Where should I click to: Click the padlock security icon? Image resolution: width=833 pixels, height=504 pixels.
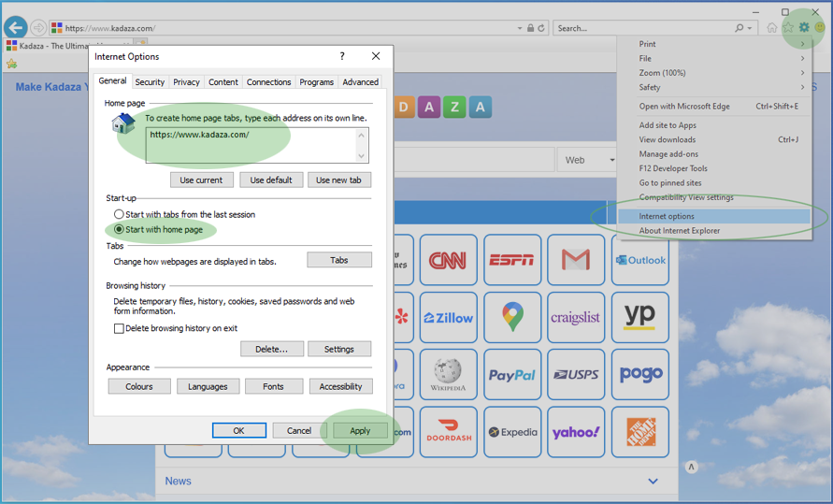[x=530, y=28]
